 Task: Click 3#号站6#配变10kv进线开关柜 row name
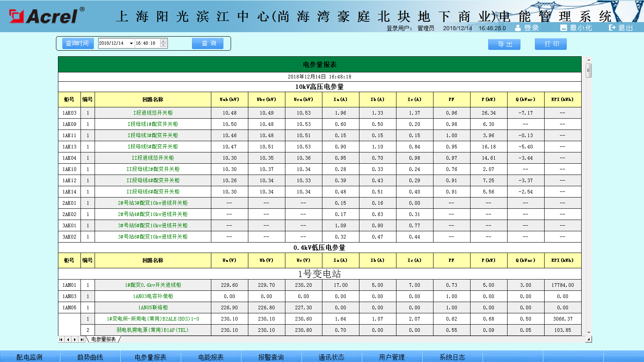(153, 237)
